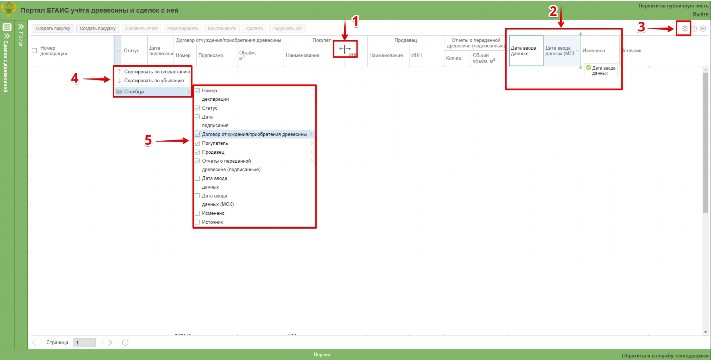Viewport: 711px width, 360px height.
Task: Click the grid settings icon in top right
Action: pos(685,29)
